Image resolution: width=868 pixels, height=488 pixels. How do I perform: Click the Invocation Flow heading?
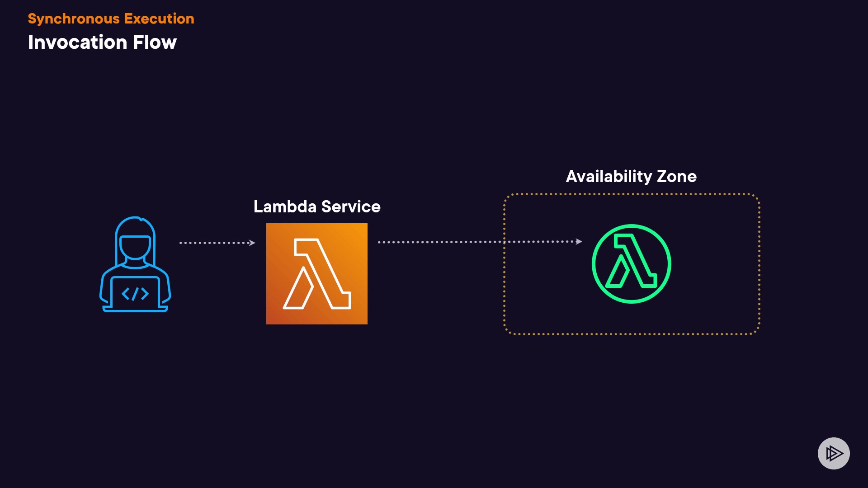tap(102, 42)
